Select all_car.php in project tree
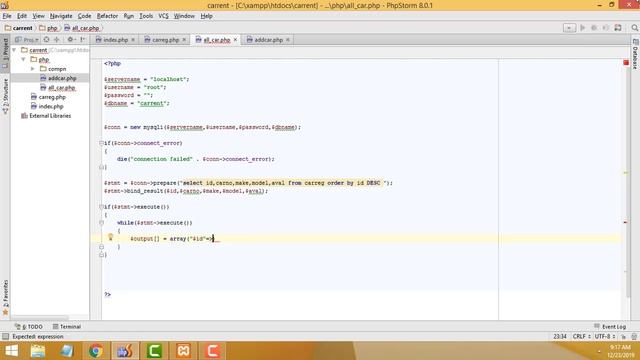Viewport: 640px width, 360px height. pos(58,88)
